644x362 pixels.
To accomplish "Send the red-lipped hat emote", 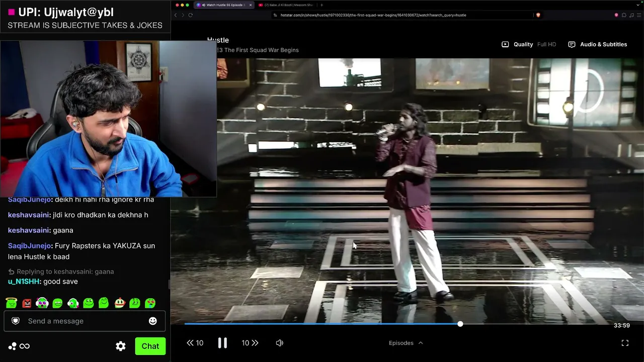I will pos(119,303).
